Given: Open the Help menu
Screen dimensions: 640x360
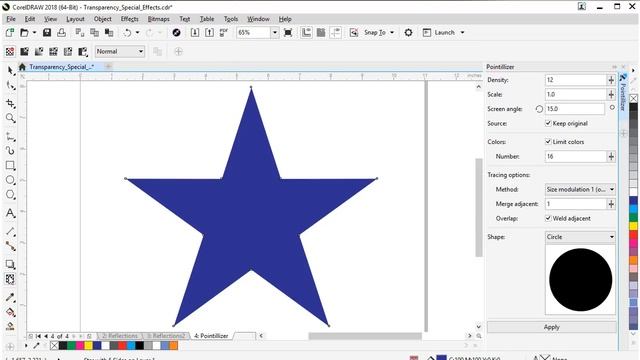Looking at the screenshot, I should coord(285,19).
